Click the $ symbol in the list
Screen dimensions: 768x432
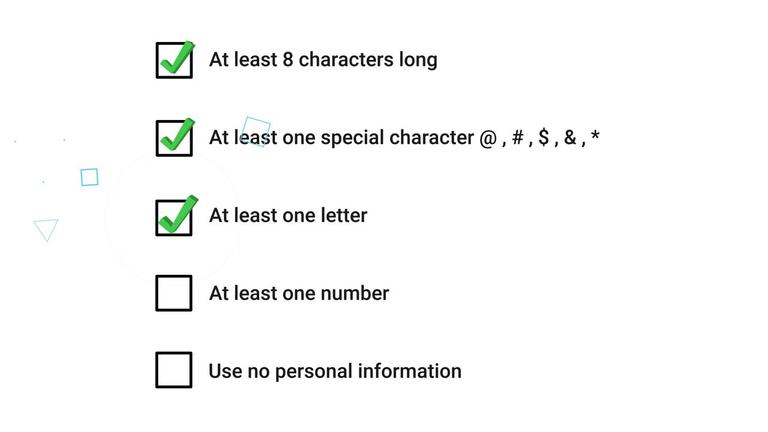[543, 138]
